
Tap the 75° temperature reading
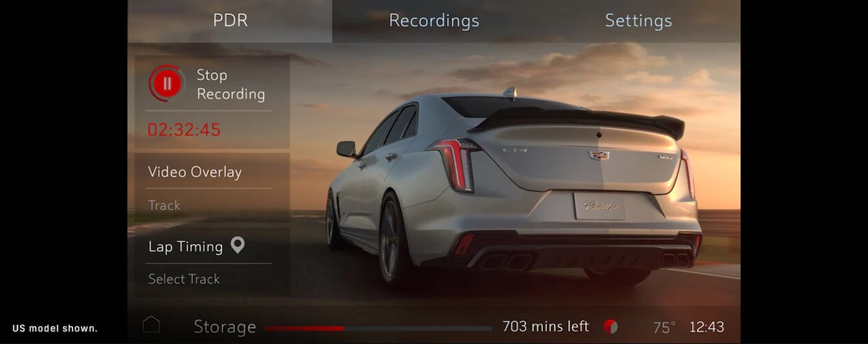click(664, 328)
